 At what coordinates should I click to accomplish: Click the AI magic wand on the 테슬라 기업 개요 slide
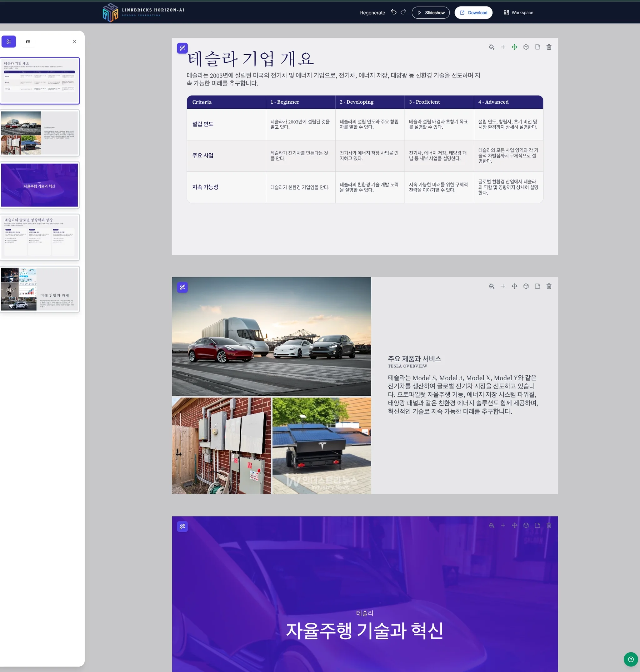182,48
